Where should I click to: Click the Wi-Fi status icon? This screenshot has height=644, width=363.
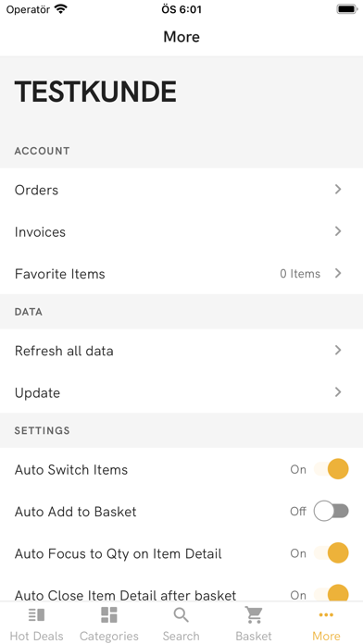(x=61, y=9)
